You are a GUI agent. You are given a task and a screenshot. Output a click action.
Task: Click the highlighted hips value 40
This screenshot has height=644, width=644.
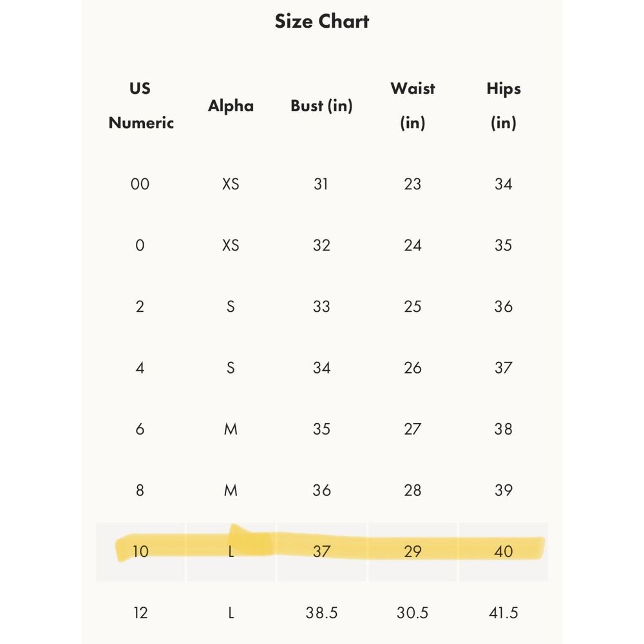click(x=503, y=551)
